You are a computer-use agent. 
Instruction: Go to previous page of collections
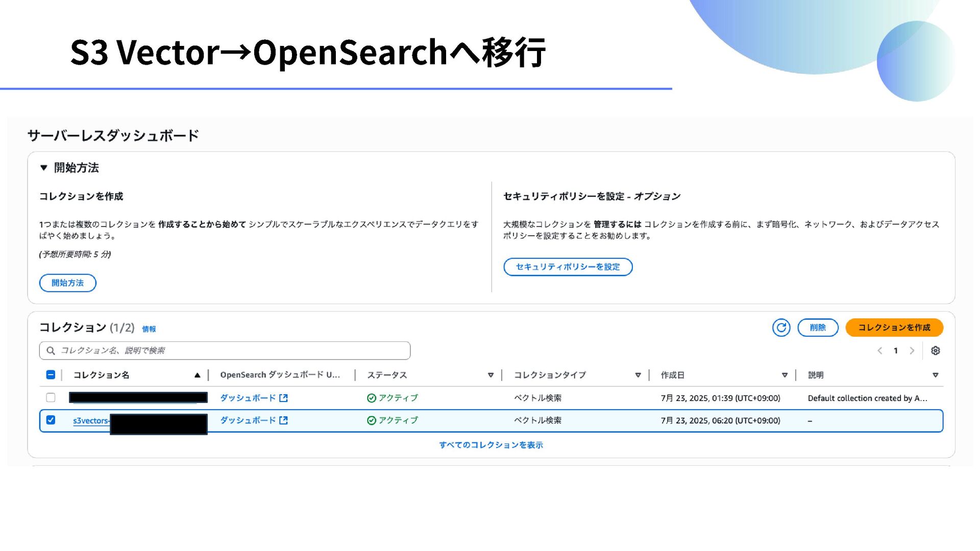click(879, 350)
